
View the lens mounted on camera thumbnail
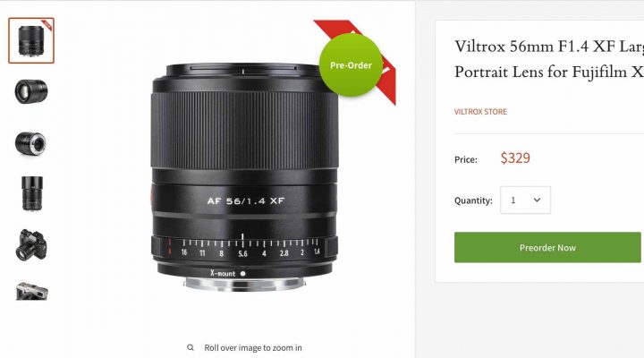(31, 245)
